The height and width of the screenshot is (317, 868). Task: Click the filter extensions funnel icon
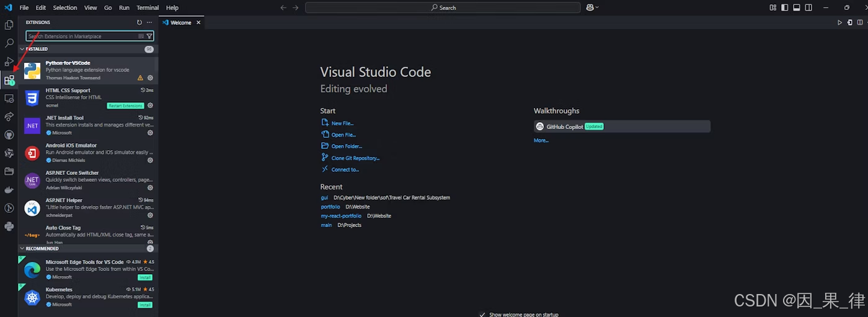[149, 36]
